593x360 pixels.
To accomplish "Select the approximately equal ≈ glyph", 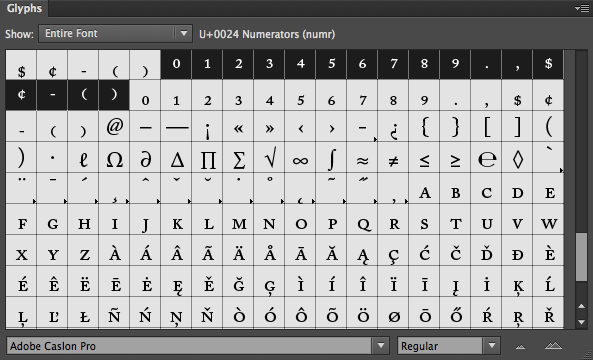I will click(x=362, y=157).
